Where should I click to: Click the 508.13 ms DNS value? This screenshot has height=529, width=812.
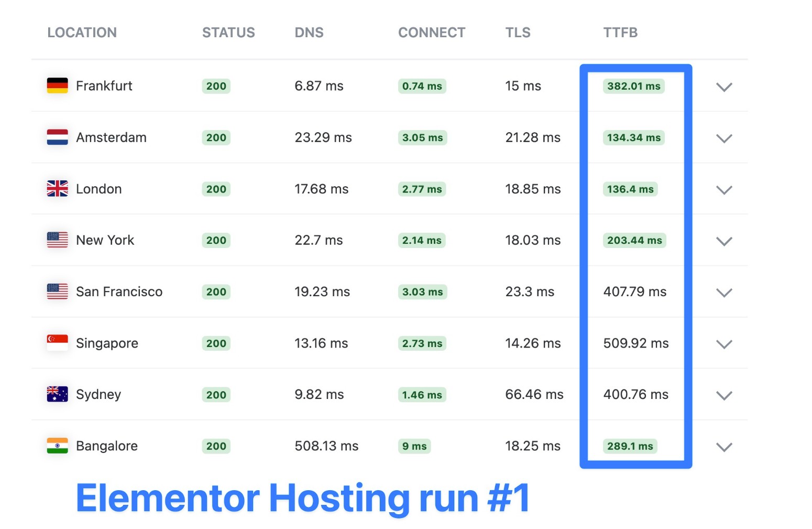[326, 446]
